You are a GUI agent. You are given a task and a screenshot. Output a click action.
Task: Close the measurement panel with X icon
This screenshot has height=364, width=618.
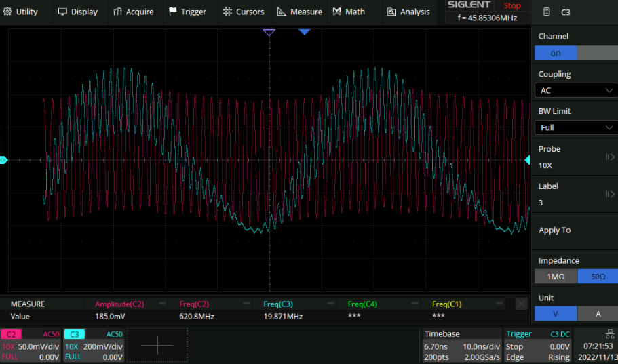pos(520,304)
